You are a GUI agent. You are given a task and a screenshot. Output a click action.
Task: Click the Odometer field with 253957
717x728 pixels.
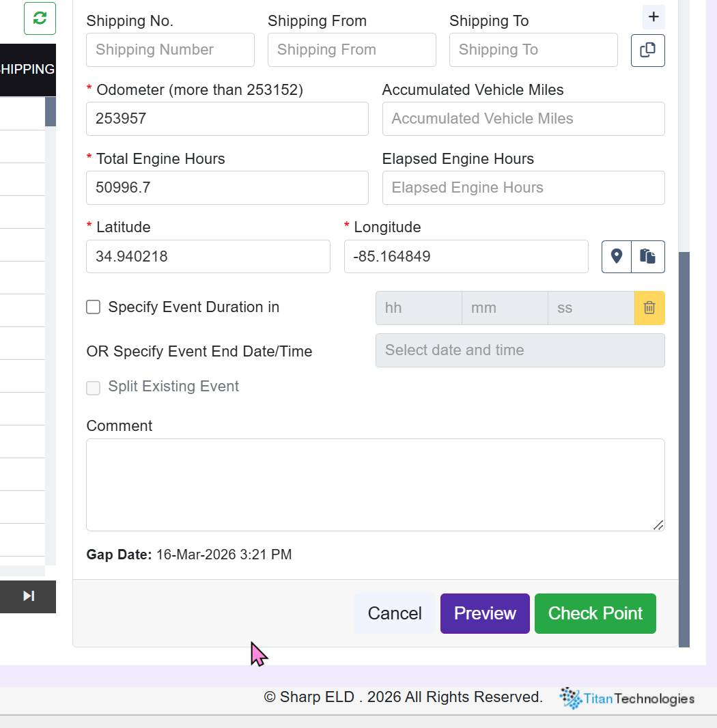coord(227,119)
